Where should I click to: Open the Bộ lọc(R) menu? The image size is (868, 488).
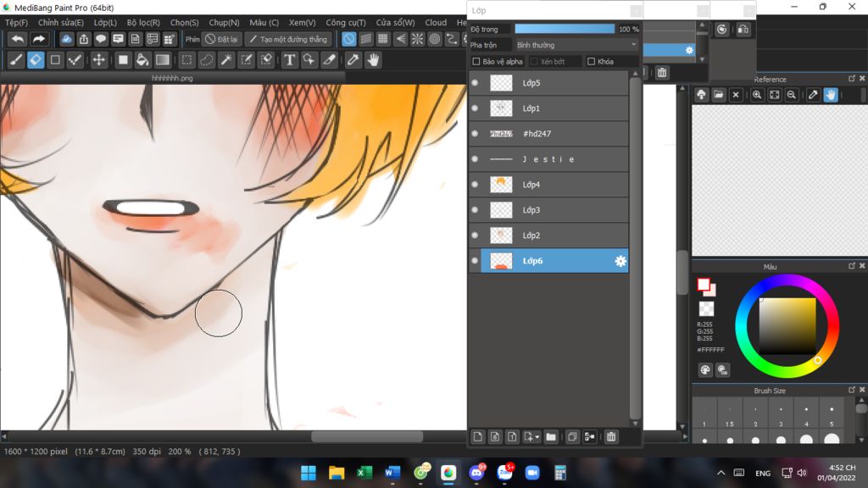(x=143, y=23)
